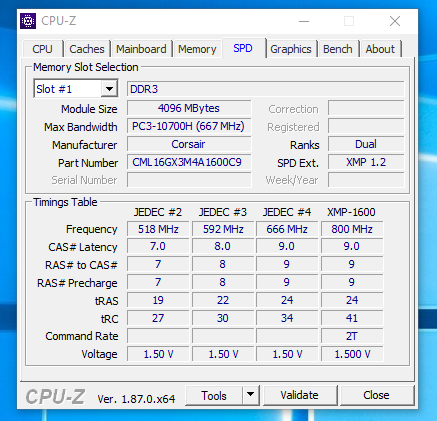The height and width of the screenshot is (421, 437).
Task: Click the JEDEC #4 column header
Action: (x=287, y=212)
